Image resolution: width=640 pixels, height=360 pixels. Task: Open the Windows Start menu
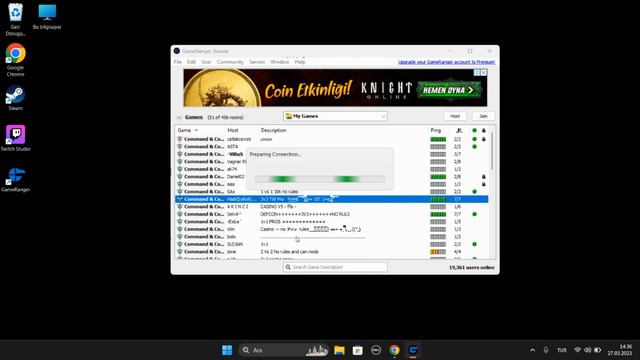[x=227, y=350]
